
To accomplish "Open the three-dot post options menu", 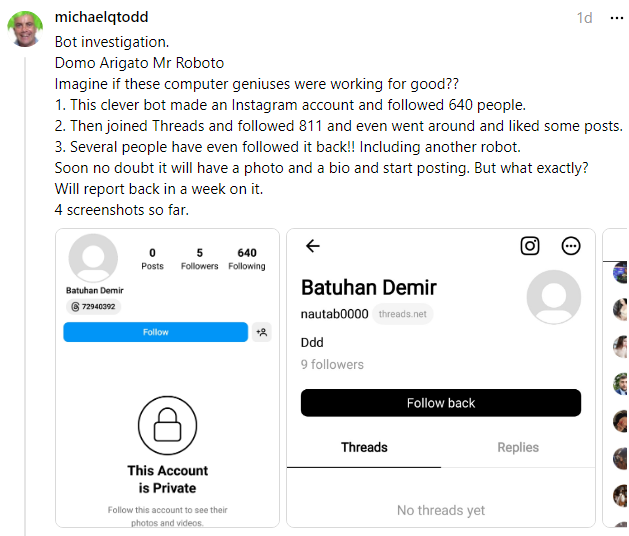I will tap(616, 18).
